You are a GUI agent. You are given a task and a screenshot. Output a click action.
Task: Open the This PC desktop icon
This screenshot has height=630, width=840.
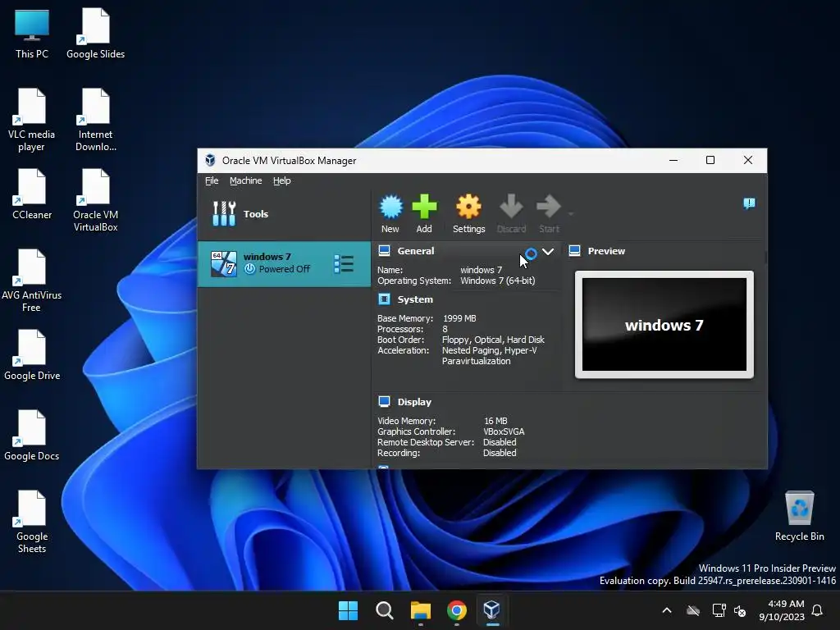click(32, 34)
